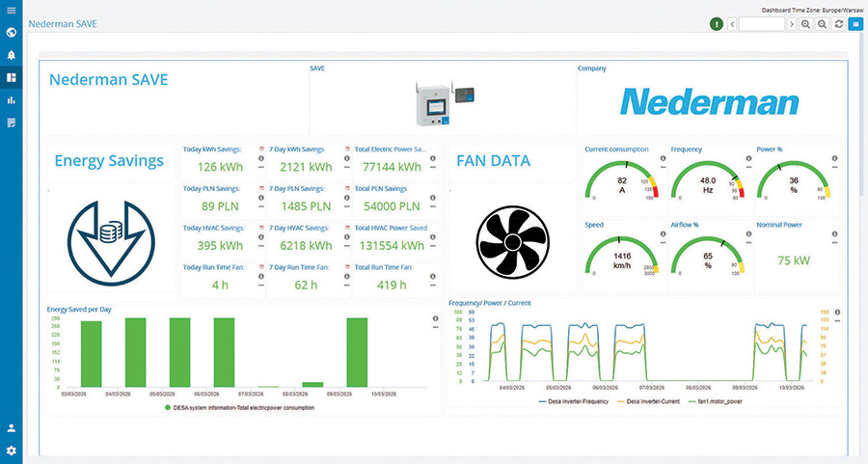
Task: Expand options menu on Frequency gauge
Action: tap(748, 167)
